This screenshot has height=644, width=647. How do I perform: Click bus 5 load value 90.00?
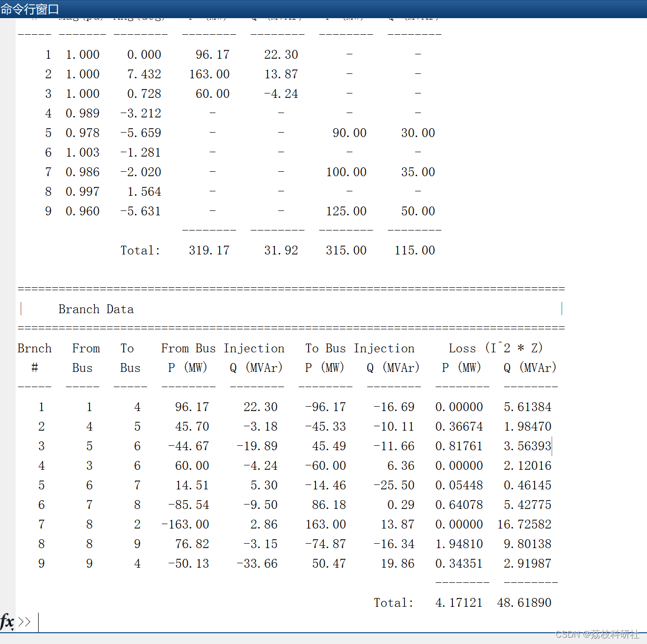[350, 133]
